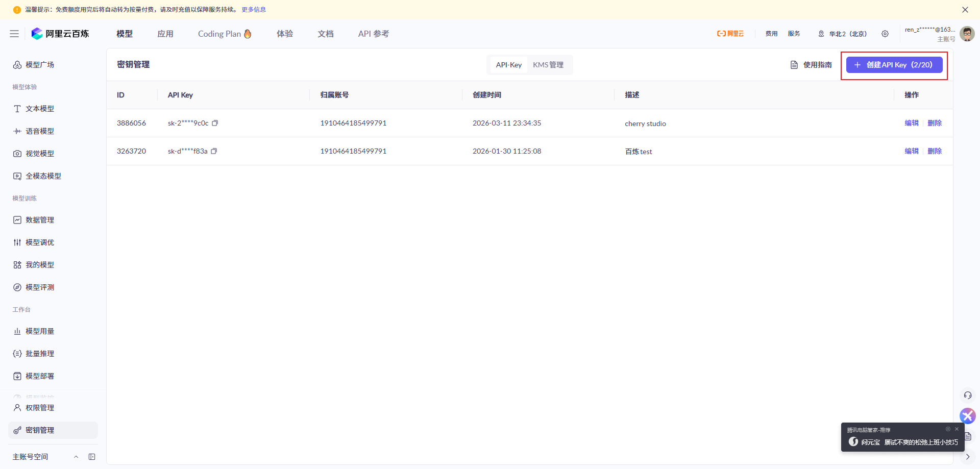Click the user avatar picture
Screen dimensions: 980x469
[967, 34]
